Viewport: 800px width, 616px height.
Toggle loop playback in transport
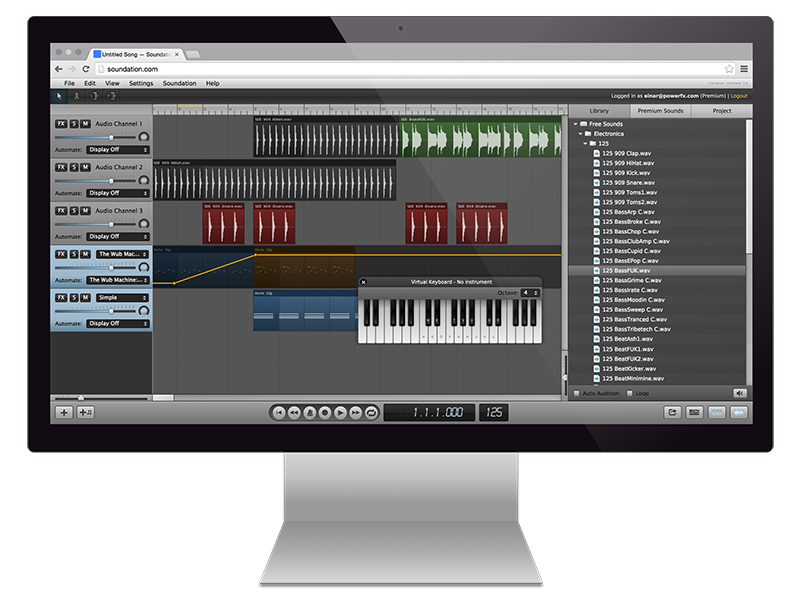click(371, 412)
